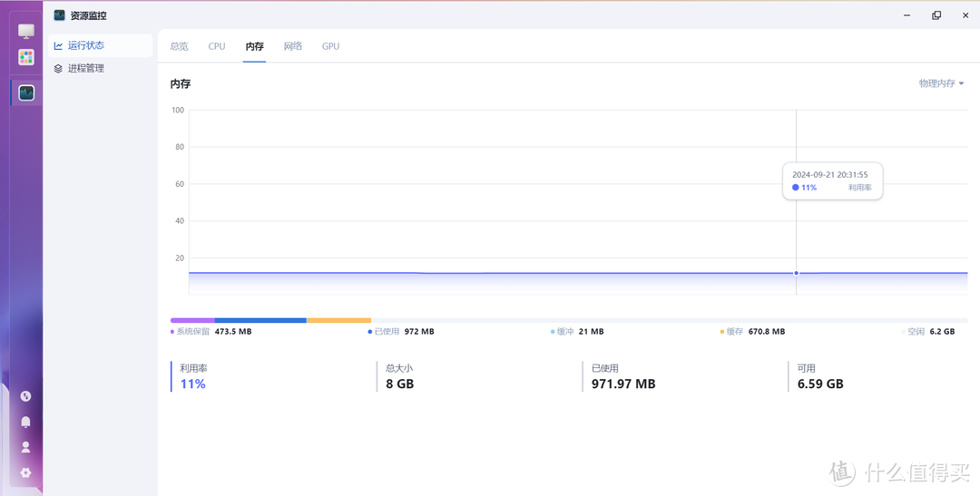Open the settings gear icon

pos(25,472)
